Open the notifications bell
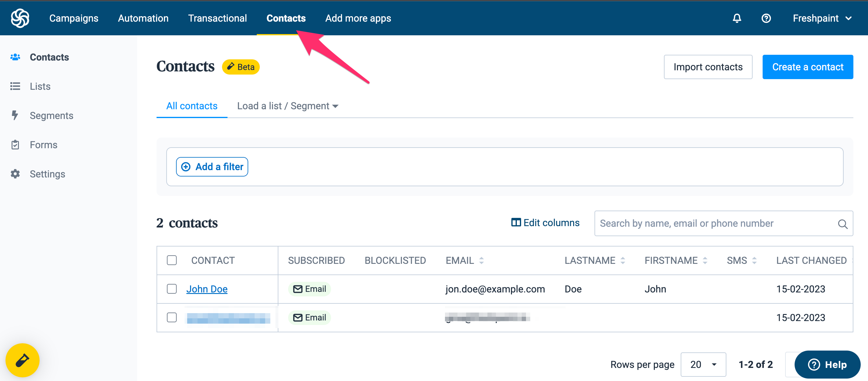 (737, 18)
